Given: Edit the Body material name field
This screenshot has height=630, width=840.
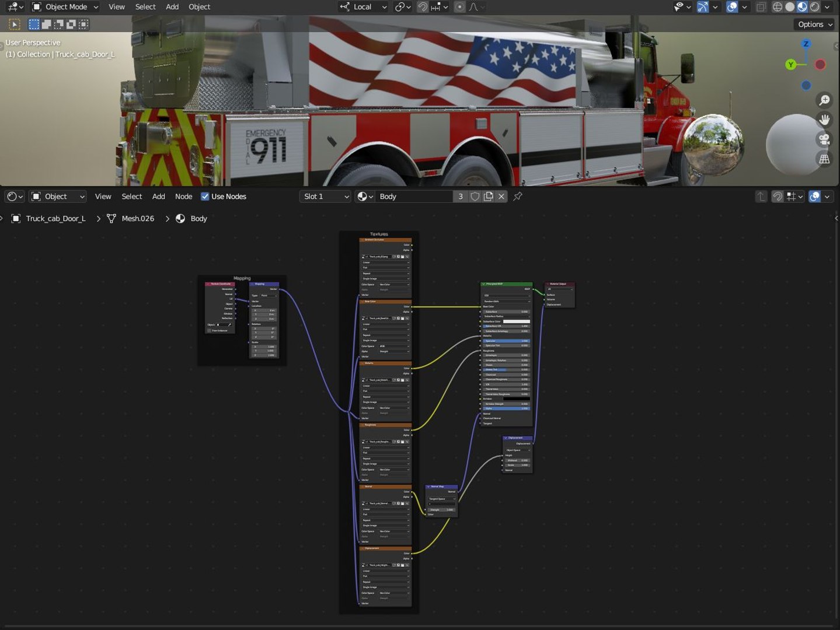Looking at the screenshot, I should (413, 197).
